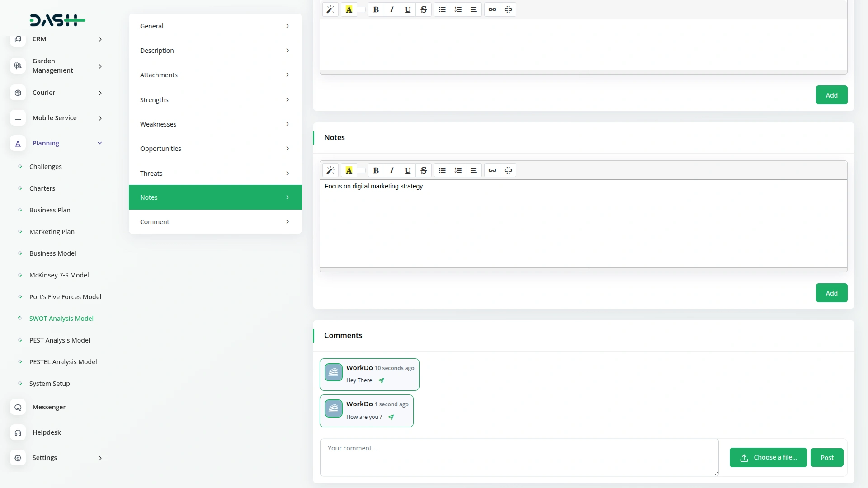
Task: Click the paragraph align icon in Notes toolbar
Action: pyautogui.click(x=474, y=170)
